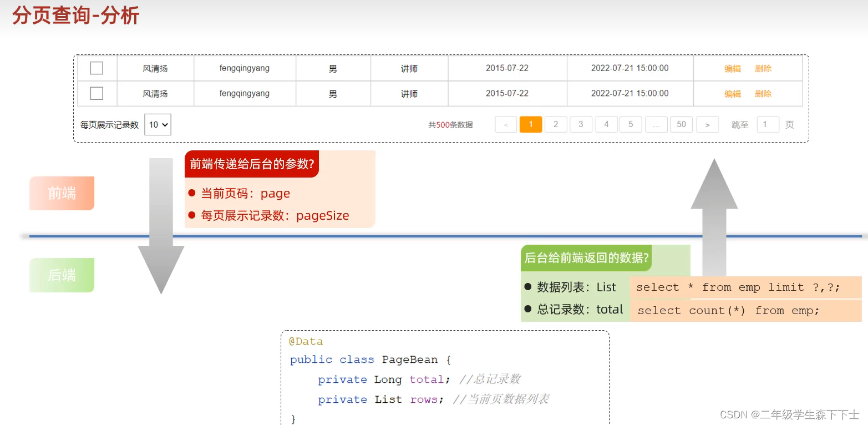This screenshot has height=425, width=868.
Task: Jump to page 2 in pagination
Action: pos(556,124)
